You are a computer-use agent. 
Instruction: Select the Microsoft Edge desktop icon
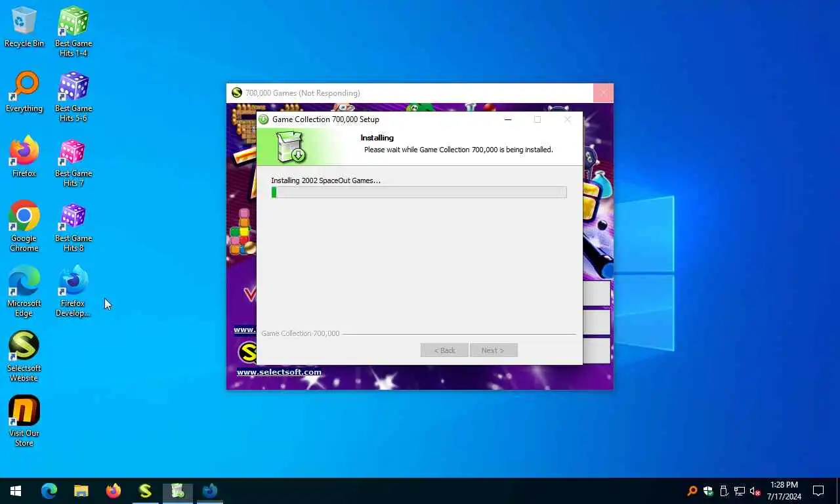24,291
